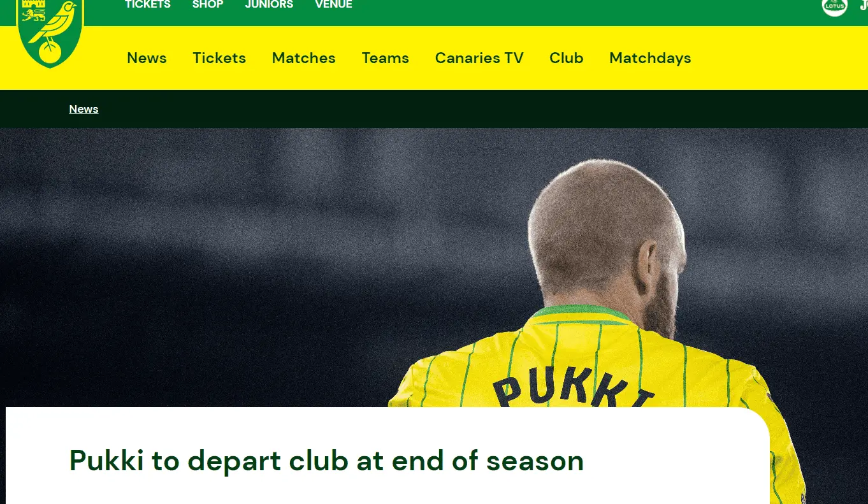Click the headline Pukki to depart club
Image resolution: width=868 pixels, height=504 pixels.
(x=326, y=461)
